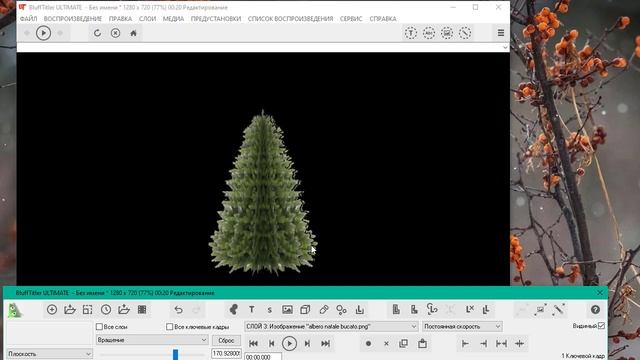This screenshot has height=360, width=640.
Task: Add a particle layer circles icon
Action: click(342, 310)
